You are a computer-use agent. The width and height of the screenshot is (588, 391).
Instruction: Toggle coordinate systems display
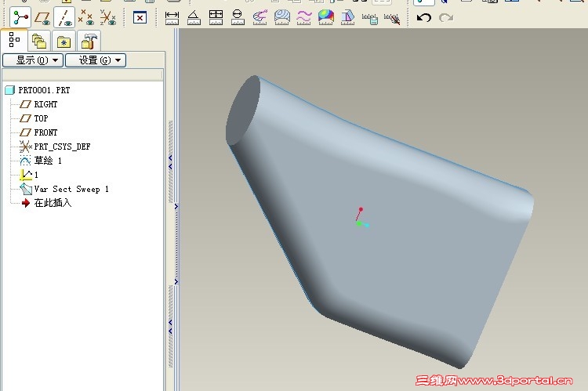coord(108,17)
